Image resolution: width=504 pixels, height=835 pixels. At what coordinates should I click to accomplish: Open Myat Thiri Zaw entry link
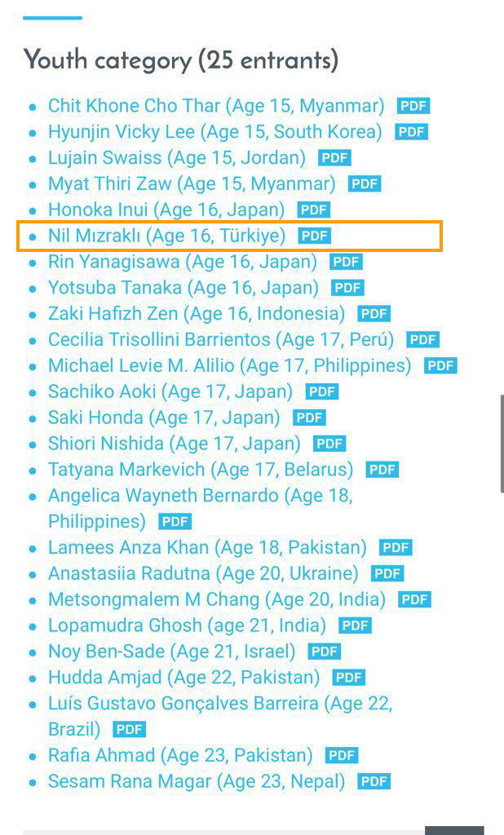(x=192, y=184)
